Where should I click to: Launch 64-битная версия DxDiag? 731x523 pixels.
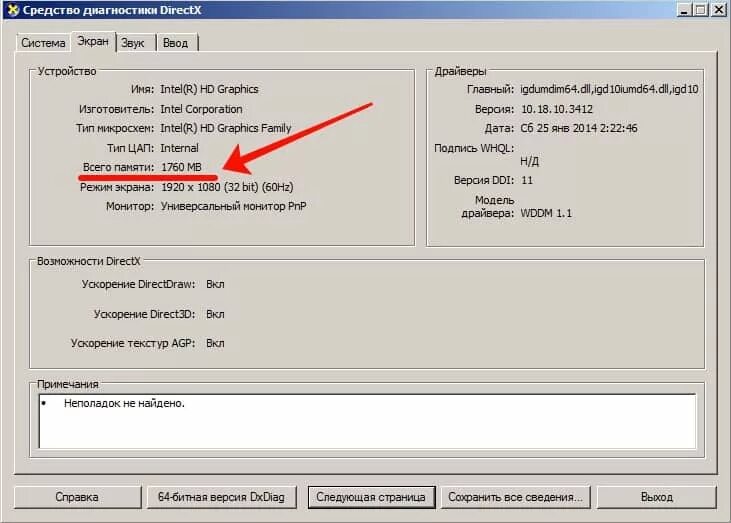[x=221, y=497]
